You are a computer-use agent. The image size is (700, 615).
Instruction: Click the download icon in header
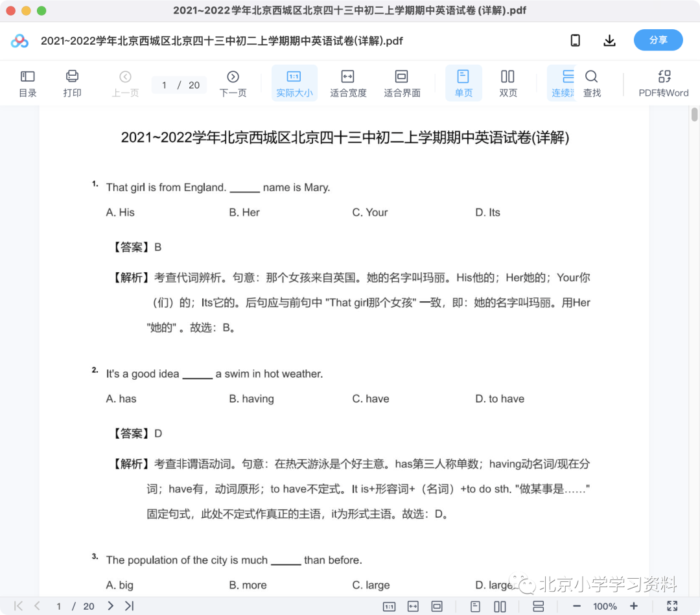tap(609, 41)
